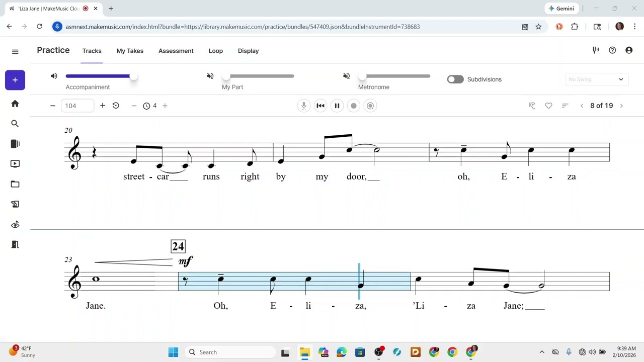
Task: Open the tuner icon in the header
Action: pyautogui.click(x=596, y=50)
